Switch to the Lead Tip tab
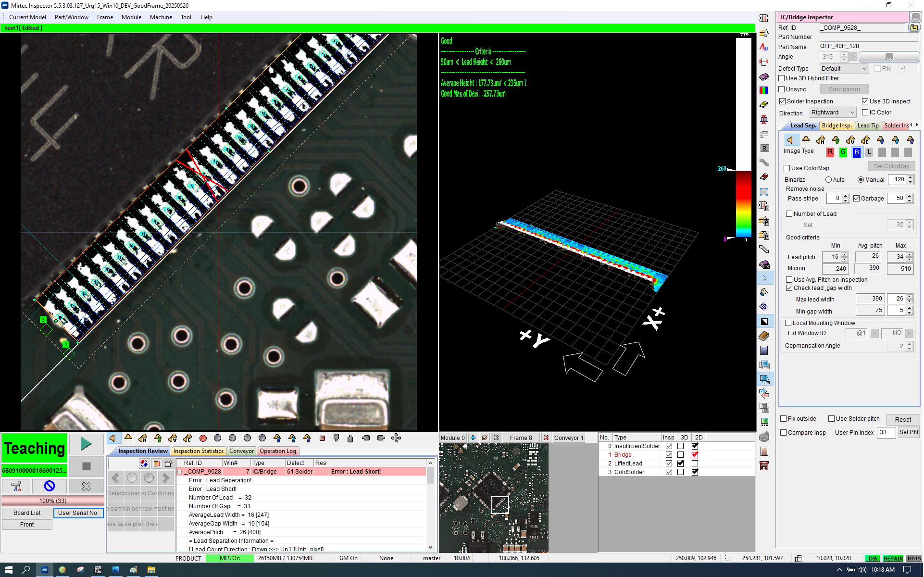The image size is (924, 577). click(868, 125)
